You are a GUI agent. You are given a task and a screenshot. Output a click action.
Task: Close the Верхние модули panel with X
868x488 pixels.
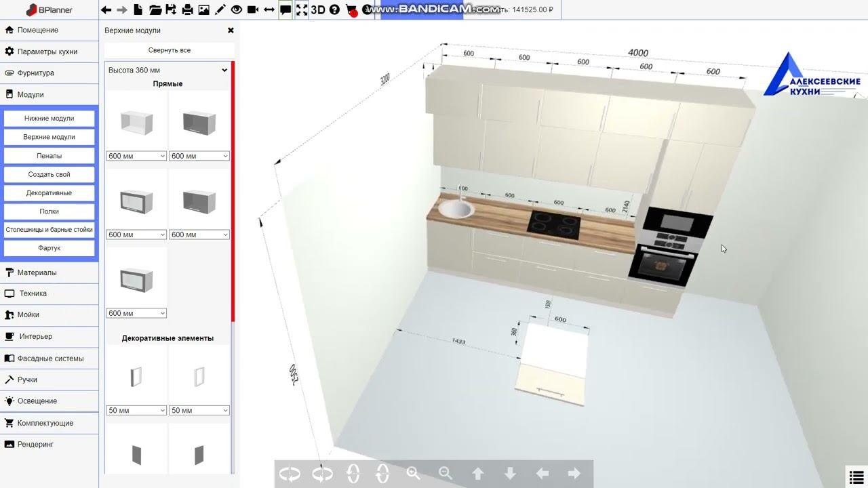(x=231, y=30)
